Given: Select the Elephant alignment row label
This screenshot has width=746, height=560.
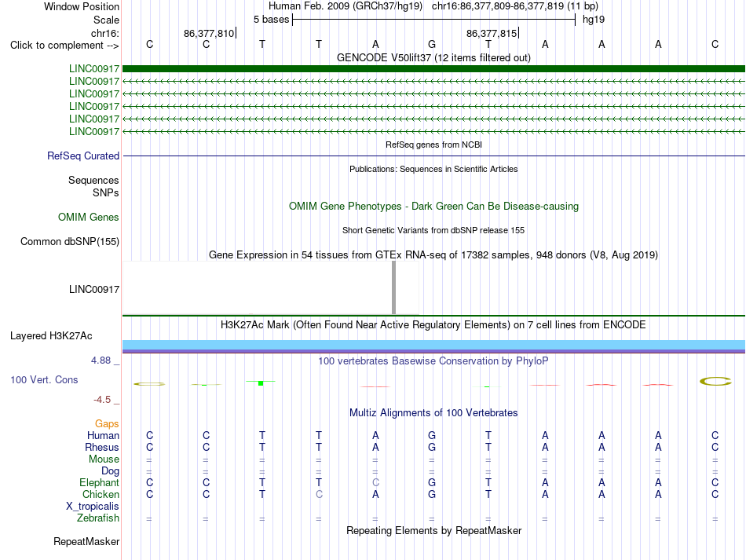Looking at the screenshot, I should point(99,482).
